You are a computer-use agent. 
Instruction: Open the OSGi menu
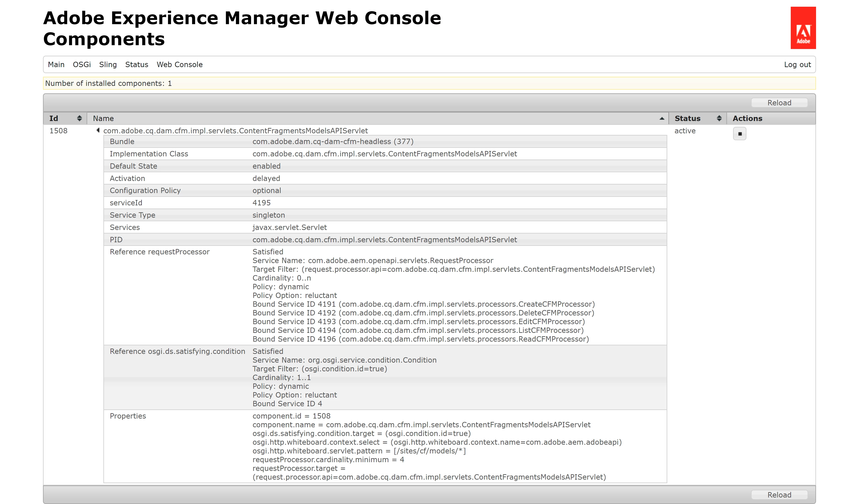81,65
